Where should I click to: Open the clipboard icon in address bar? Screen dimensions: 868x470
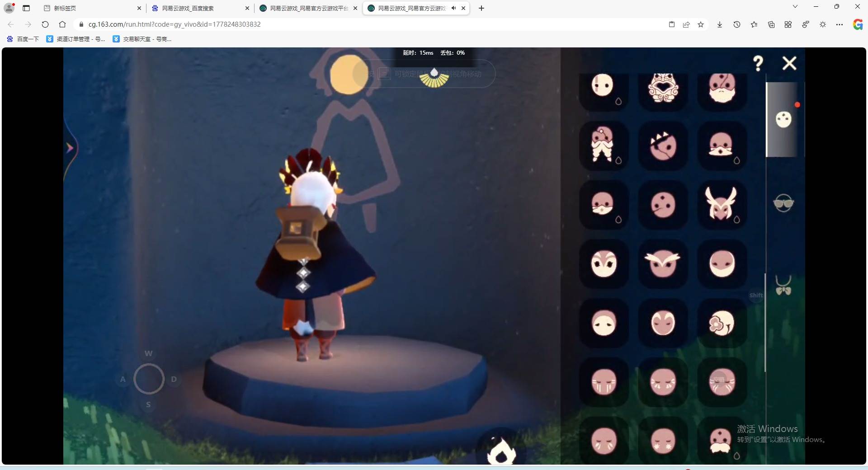(x=672, y=24)
